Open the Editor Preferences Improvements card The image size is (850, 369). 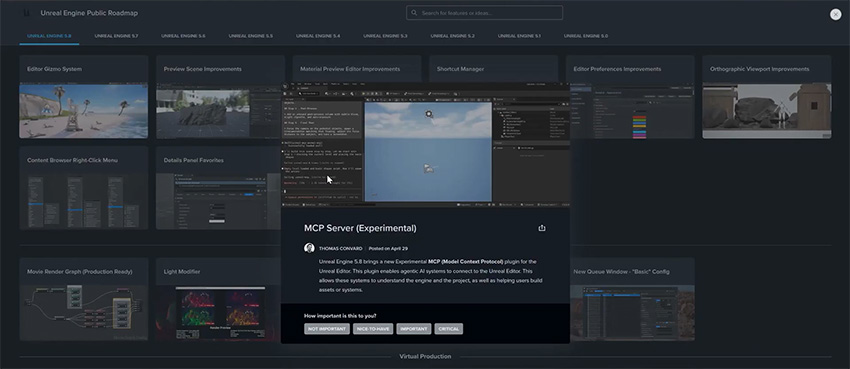pos(630,96)
